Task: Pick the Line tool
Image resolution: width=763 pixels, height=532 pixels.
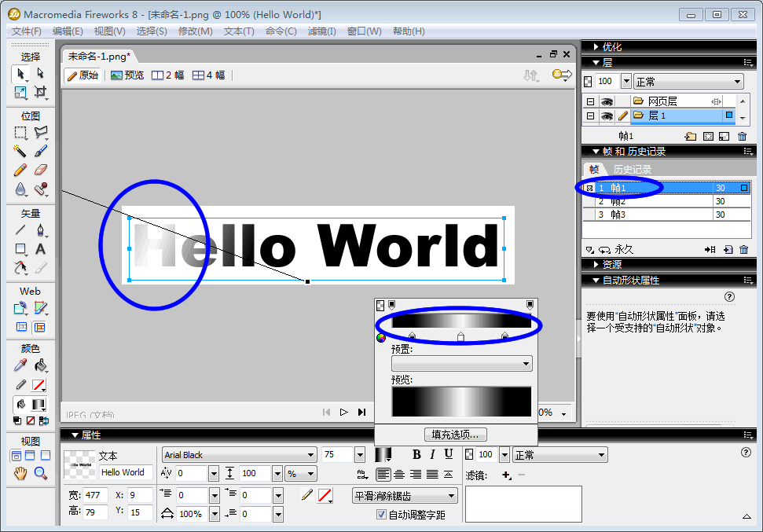Action: (x=20, y=230)
